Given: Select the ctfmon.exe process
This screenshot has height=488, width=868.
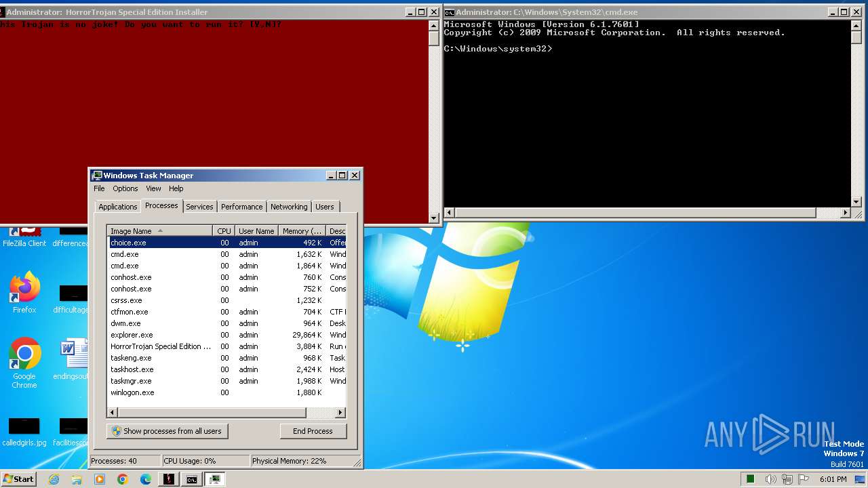Looking at the screenshot, I should 227,312.
